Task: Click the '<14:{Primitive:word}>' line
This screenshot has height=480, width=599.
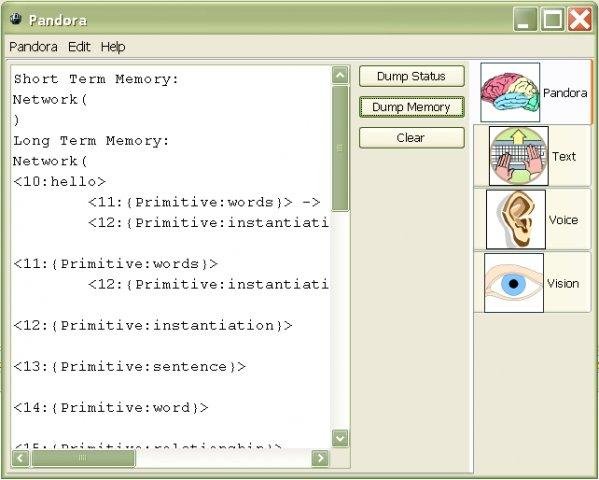Action: click(x=111, y=408)
